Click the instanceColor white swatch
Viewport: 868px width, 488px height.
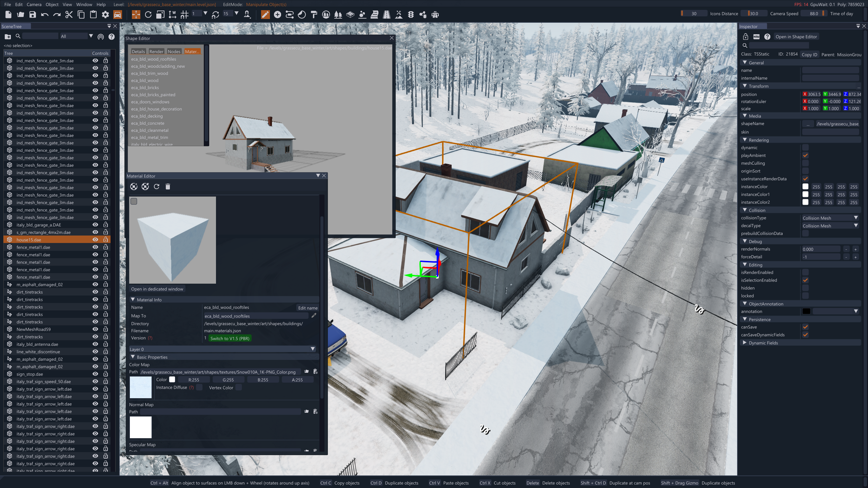[x=805, y=186]
